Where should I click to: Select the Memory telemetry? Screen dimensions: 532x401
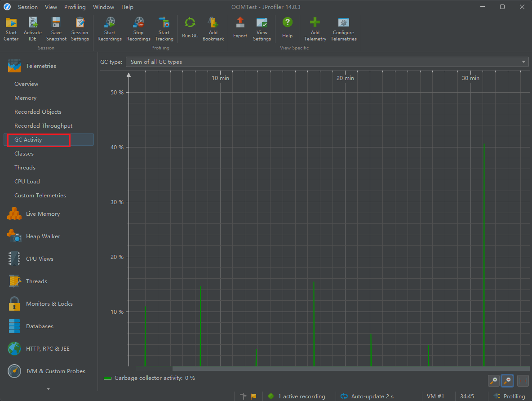49,98
